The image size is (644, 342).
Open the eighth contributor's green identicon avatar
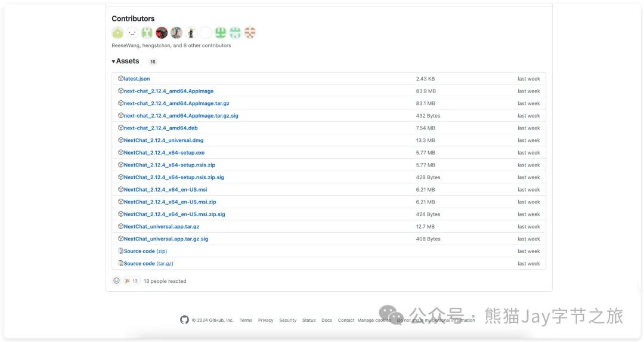(221, 33)
